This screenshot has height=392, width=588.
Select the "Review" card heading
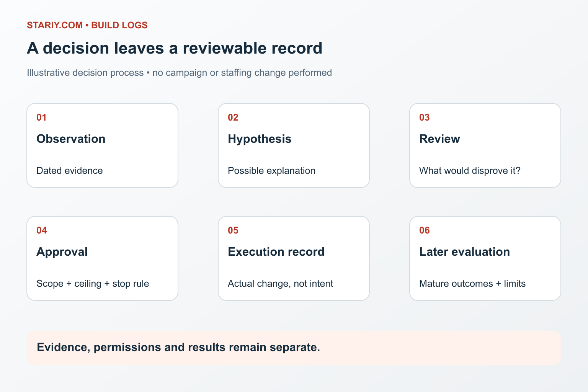[x=439, y=139]
